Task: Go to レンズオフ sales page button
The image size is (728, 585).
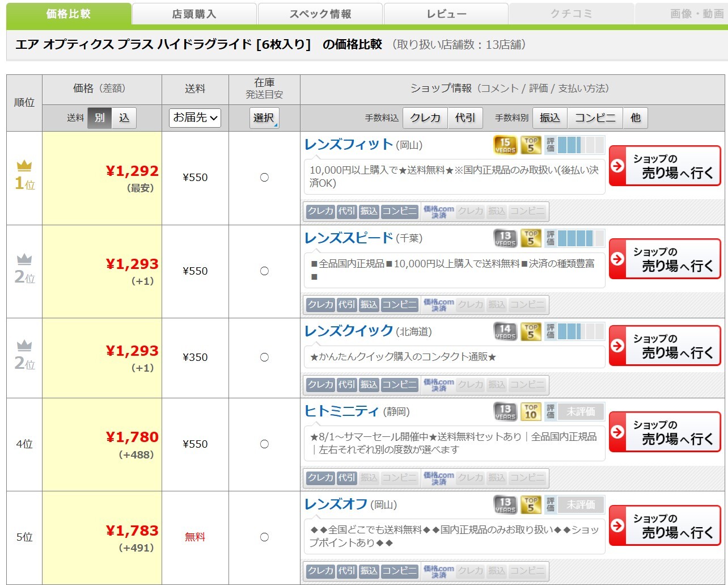Action: tap(664, 525)
